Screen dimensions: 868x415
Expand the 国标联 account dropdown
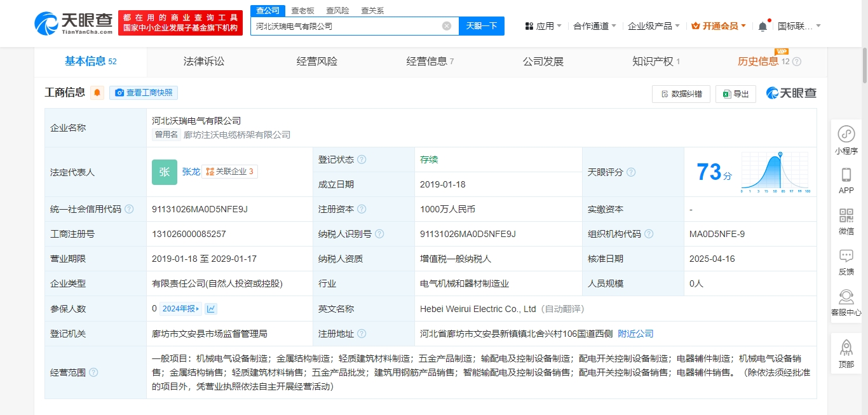coord(799,26)
